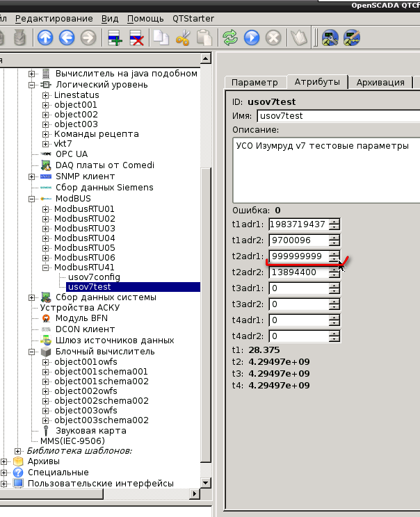This screenshot has width=420, height=517.
Task: Switch to the Параметр tab
Action: tap(255, 82)
